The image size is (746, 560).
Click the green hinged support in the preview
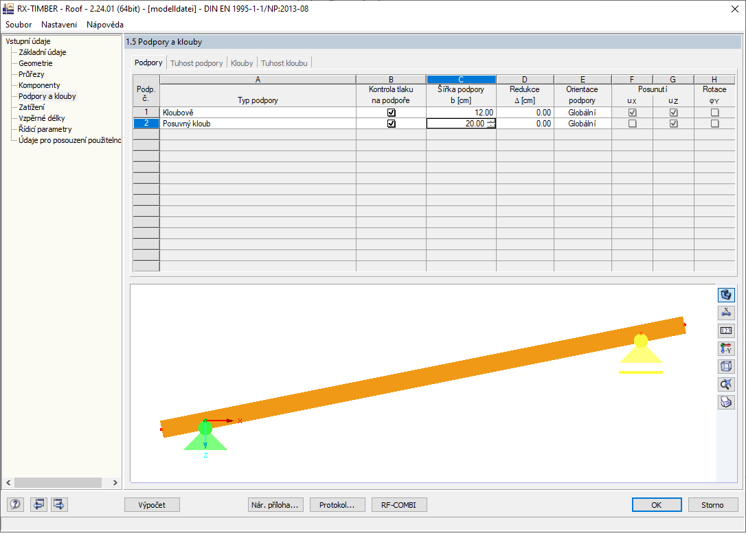pos(205,436)
